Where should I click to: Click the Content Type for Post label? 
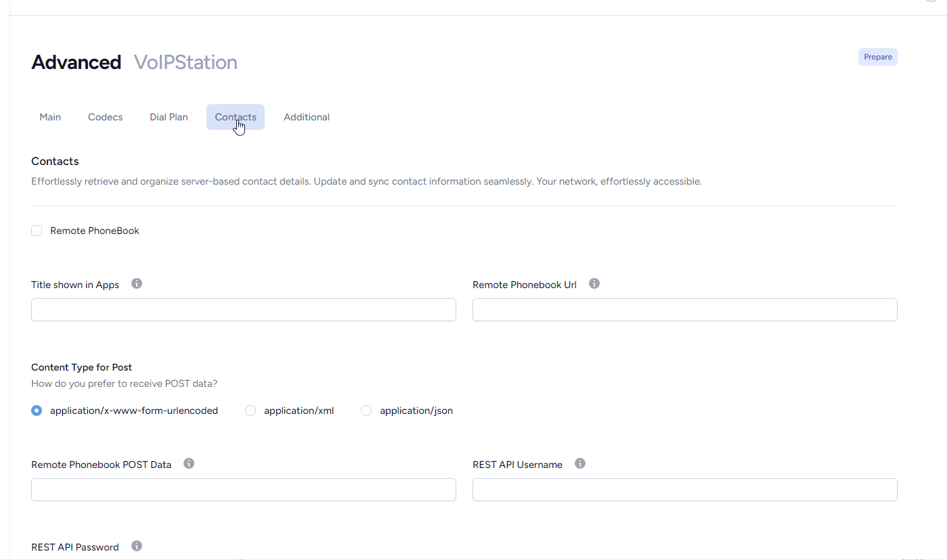(82, 367)
